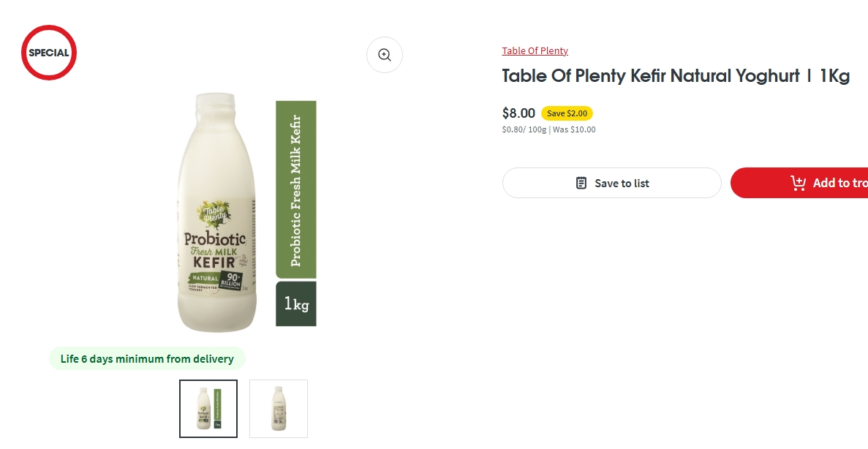Click the Life 6 days minimum from delivery badge
The width and height of the screenshot is (868, 449).
pyautogui.click(x=147, y=359)
